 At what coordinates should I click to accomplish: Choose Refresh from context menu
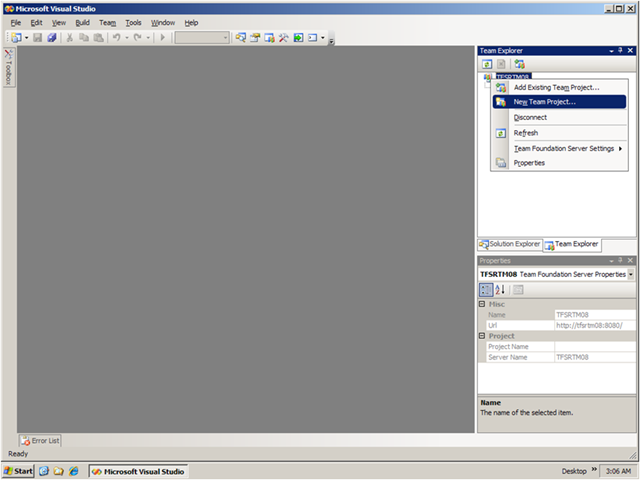pyautogui.click(x=559, y=133)
